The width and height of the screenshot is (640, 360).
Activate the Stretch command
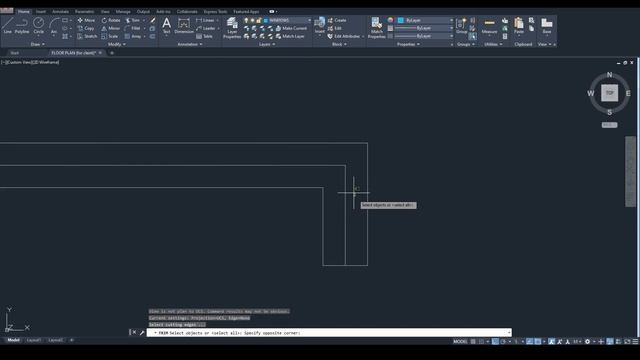(x=87, y=36)
